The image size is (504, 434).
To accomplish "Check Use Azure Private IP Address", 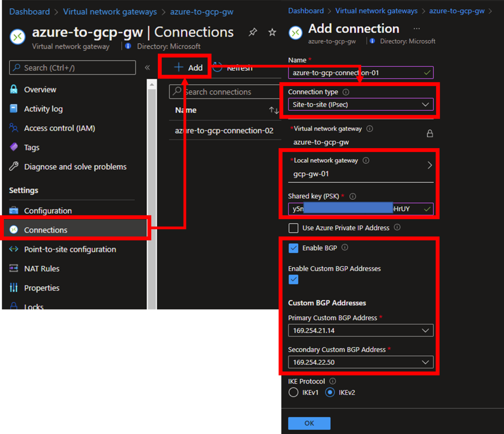I will point(294,228).
